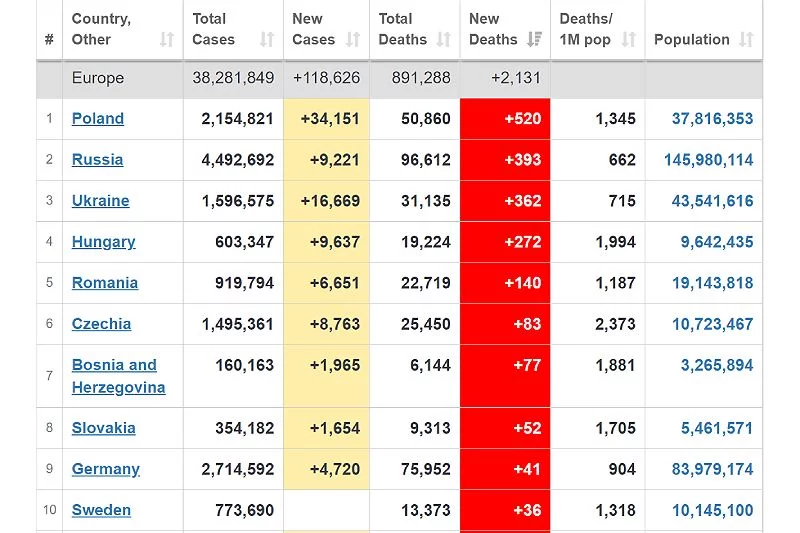
Task: Select Germany new deaths +41 cell
Action: coord(505,469)
